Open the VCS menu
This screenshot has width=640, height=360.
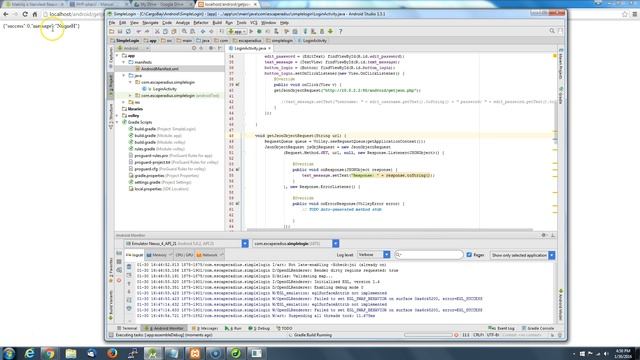pyautogui.click(x=253, y=23)
